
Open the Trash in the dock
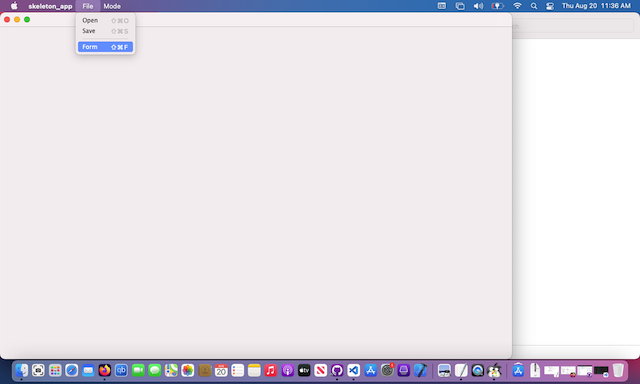click(618, 371)
